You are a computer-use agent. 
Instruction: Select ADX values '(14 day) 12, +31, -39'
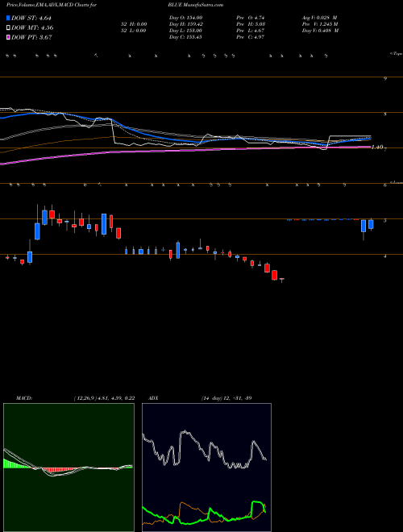(x=226, y=398)
